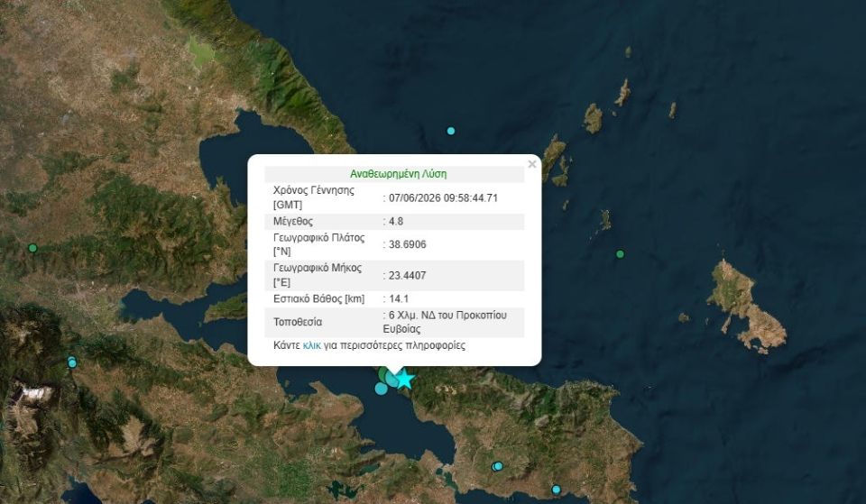Click the 'Τοποθεσία' label
866x504 pixels.
click(x=297, y=322)
